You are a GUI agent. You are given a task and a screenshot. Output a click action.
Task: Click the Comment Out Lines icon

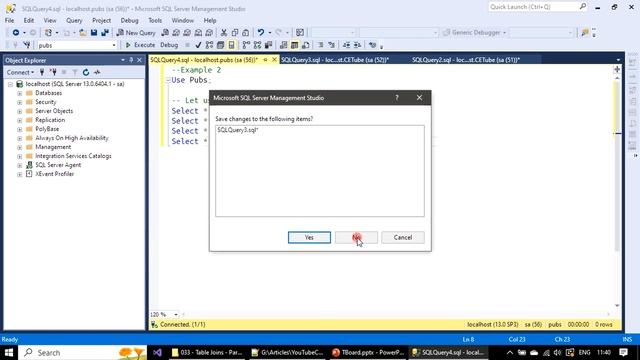point(320,45)
